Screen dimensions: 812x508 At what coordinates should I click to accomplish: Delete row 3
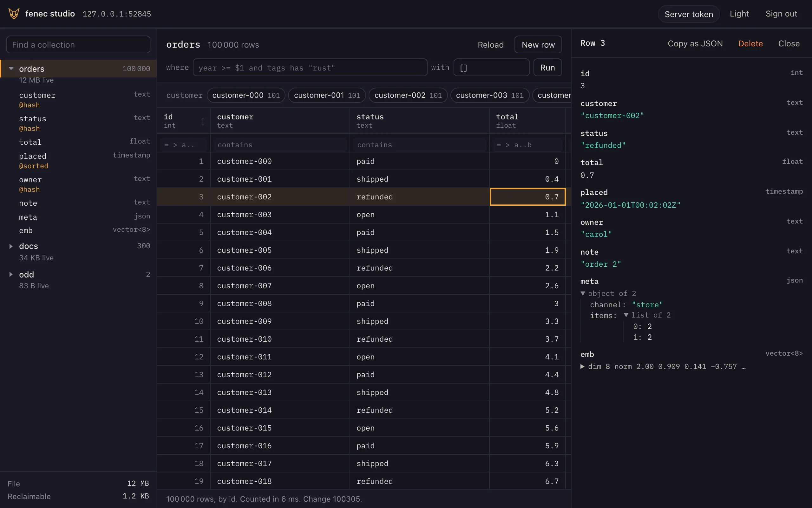pyautogui.click(x=750, y=44)
